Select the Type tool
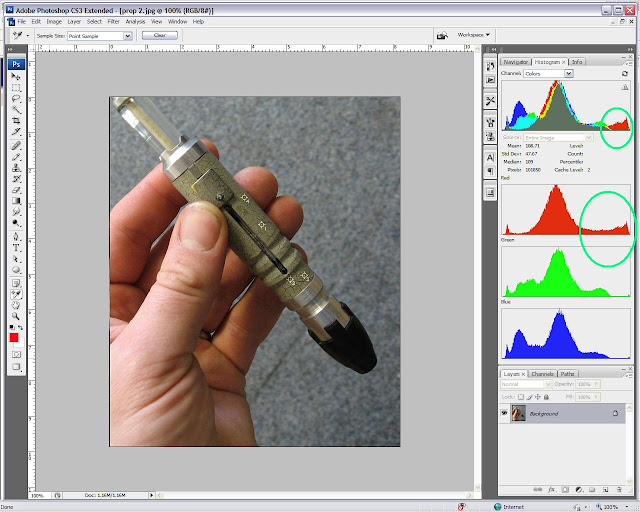The image size is (640, 512). [16, 248]
